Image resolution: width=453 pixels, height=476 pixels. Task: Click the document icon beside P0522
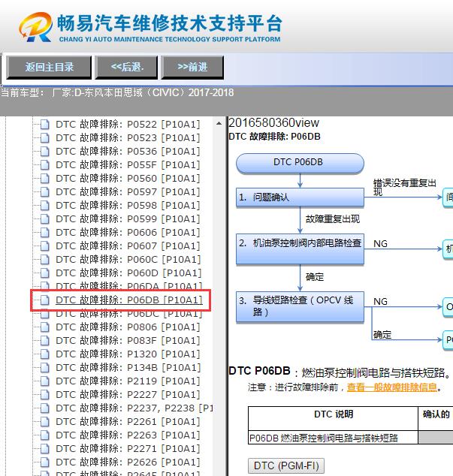pos(44,125)
